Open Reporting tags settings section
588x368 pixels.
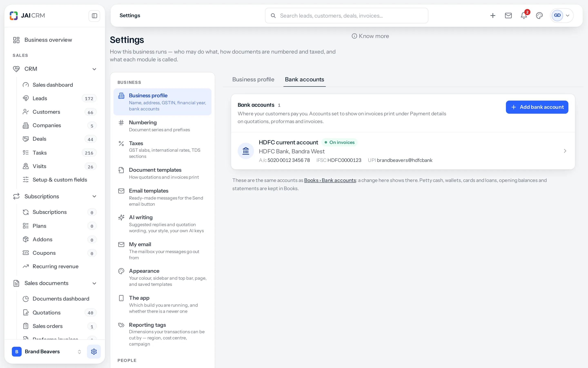[x=163, y=334]
